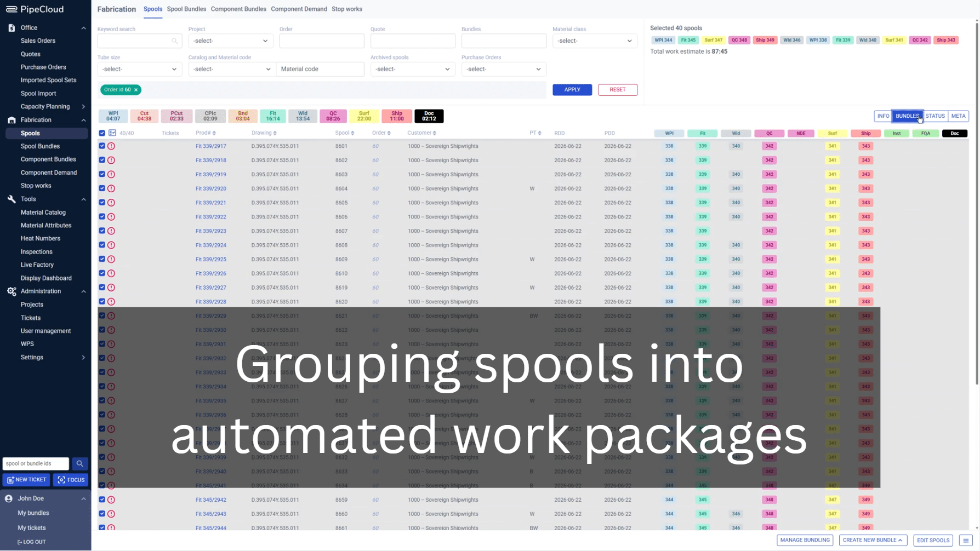Collapse the Office sidebar section

(83, 28)
